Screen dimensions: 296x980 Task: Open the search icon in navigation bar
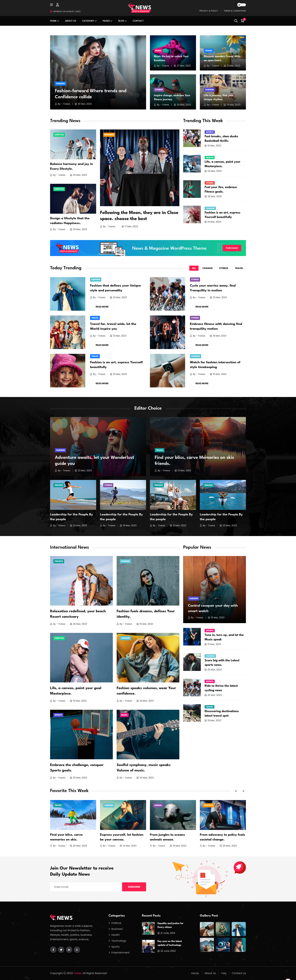(x=236, y=21)
